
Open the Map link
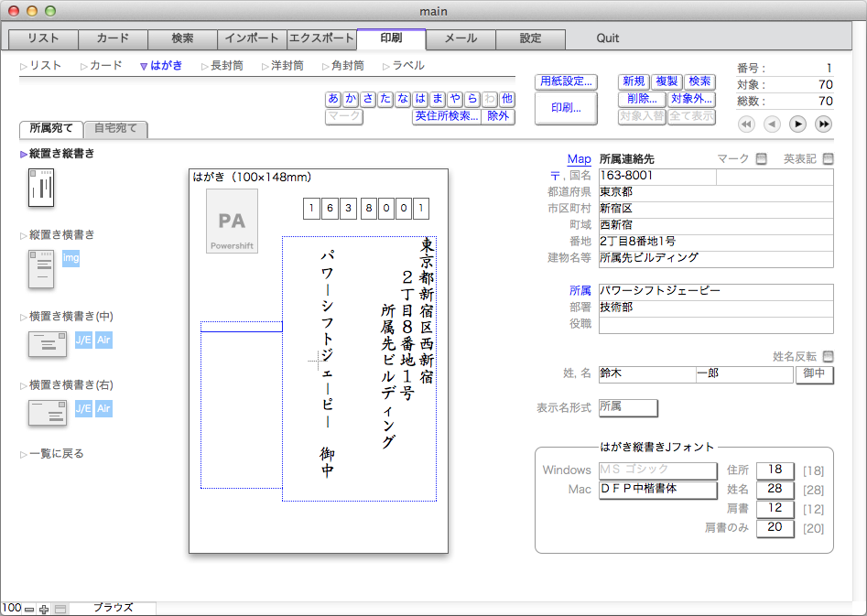click(579, 159)
